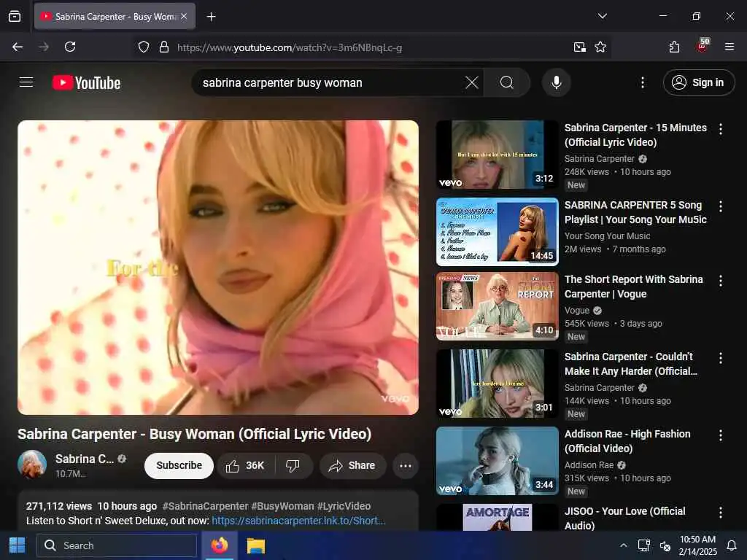Open Addison Rae High Fashion thumbnail
Image resolution: width=747 pixels, height=560 pixels.
[x=498, y=461]
